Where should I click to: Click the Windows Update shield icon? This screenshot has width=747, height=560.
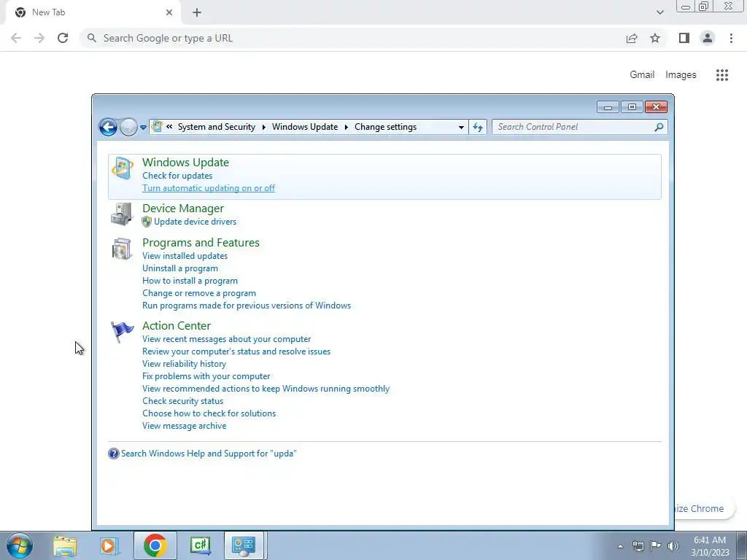pos(123,168)
